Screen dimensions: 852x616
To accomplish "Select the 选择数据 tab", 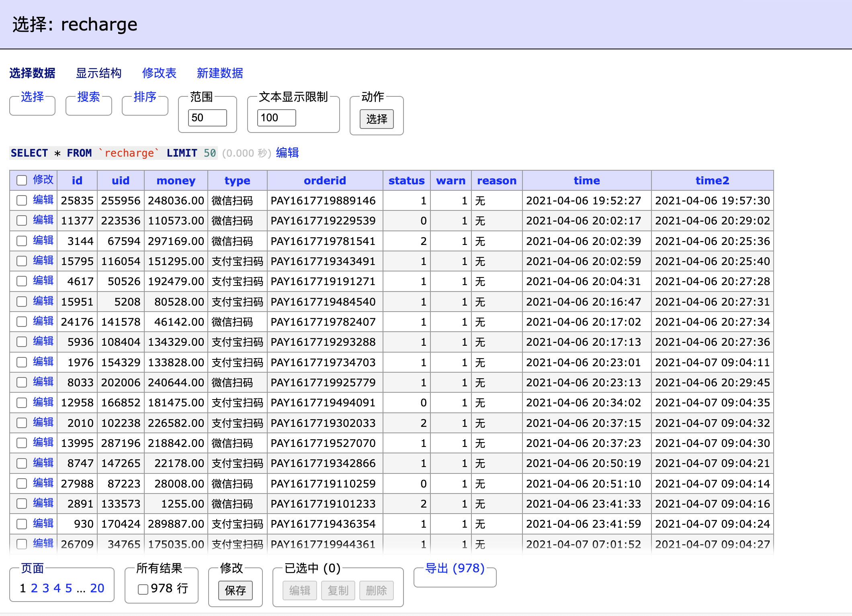I will (x=32, y=73).
